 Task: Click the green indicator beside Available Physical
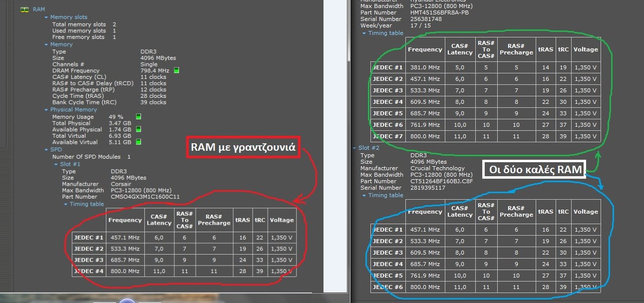click(x=138, y=129)
